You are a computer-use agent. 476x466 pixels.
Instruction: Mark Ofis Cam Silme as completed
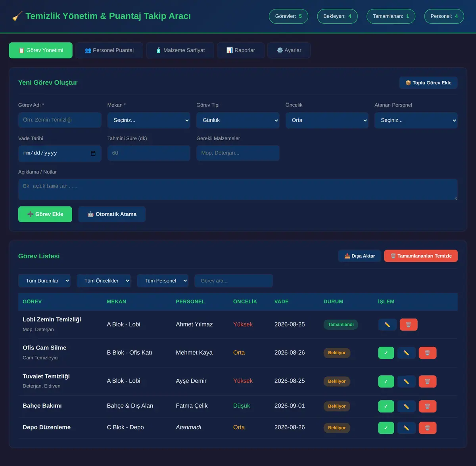(x=386, y=353)
